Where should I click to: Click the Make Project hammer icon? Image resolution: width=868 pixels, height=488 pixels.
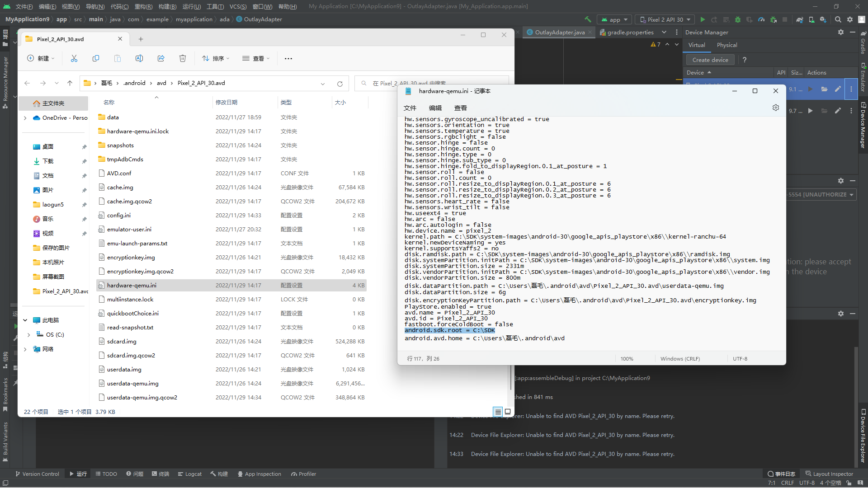pyautogui.click(x=588, y=19)
